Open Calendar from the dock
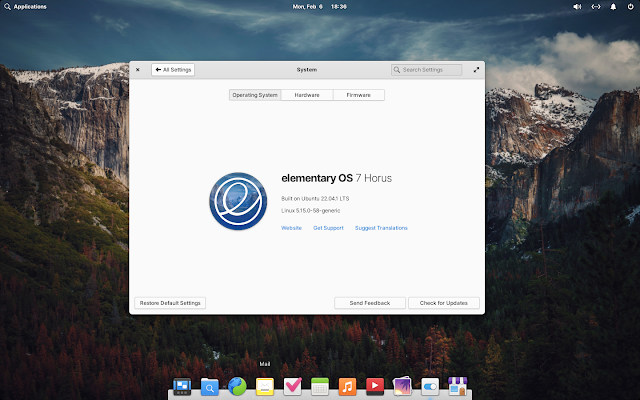The width and height of the screenshot is (640, 400). pyautogui.click(x=320, y=386)
